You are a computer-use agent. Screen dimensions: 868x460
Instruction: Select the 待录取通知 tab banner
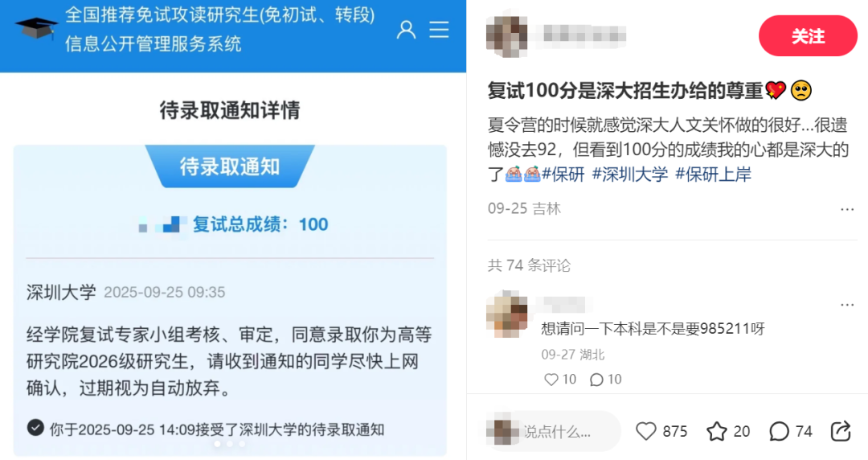pyautogui.click(x=230, y=166)
